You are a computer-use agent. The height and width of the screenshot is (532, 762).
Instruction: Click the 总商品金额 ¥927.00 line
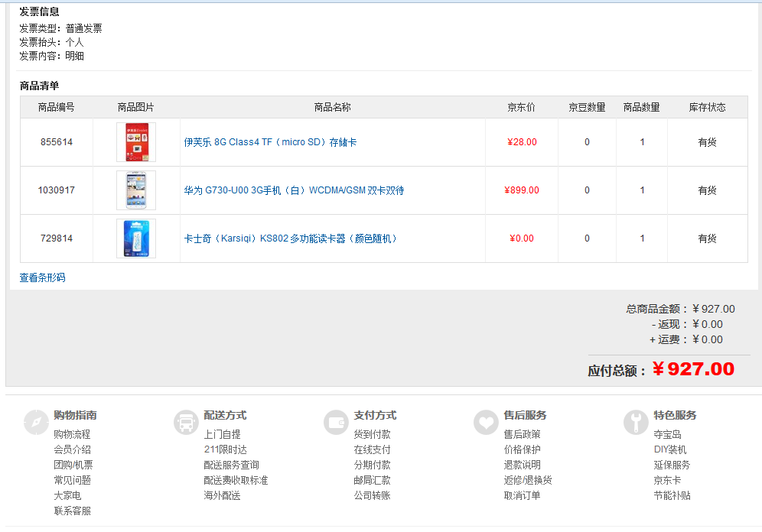(x=680, y=309)
